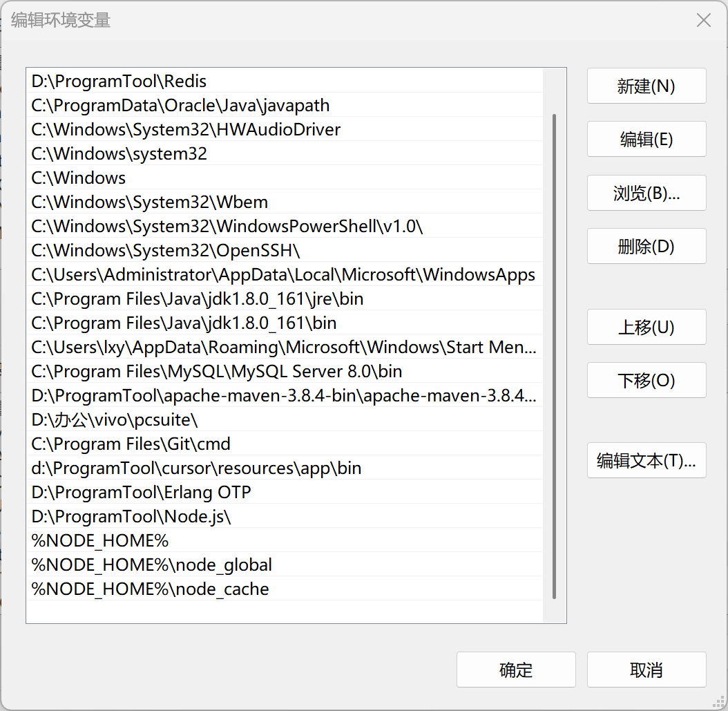Select D:\ProgramTool\Node.js\ entry
Viewport: 728px width, 711px height.
[x=285, y=516]
